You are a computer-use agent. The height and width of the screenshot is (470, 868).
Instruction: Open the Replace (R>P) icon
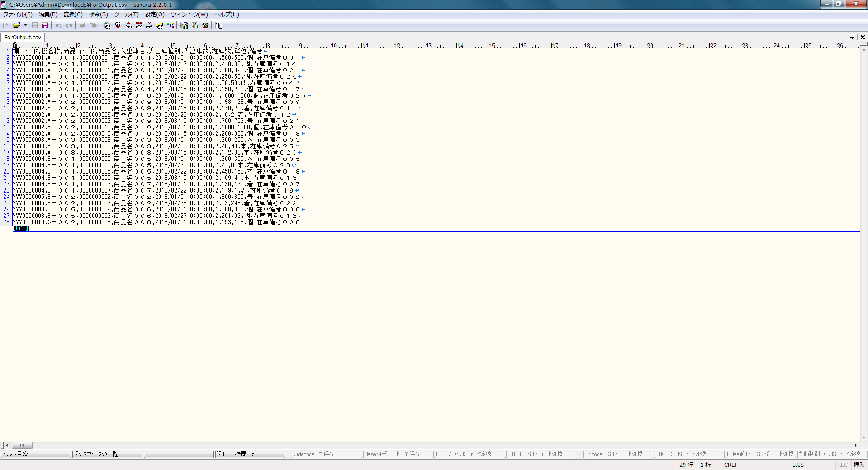(139, 26)
